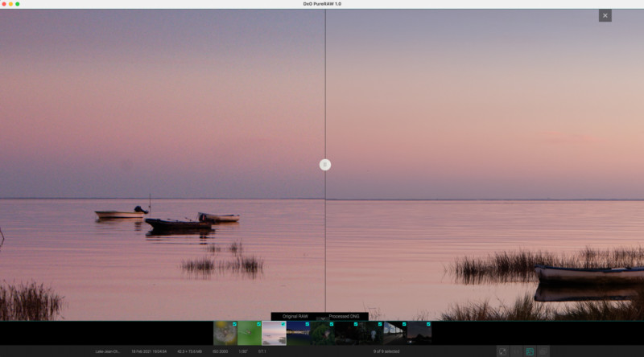644x357 pixels.
Task: Close the comparison preview with the X
Action: pyautogui.click(x=605, y=15)
